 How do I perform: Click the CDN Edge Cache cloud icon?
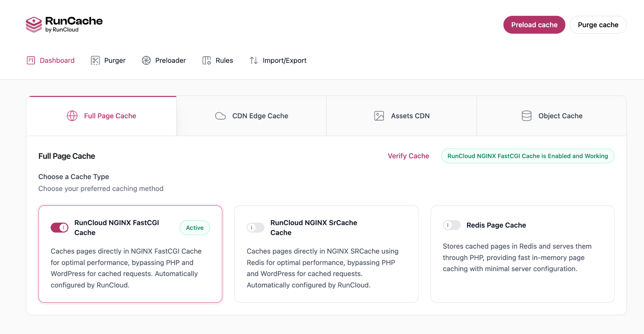(x=220, y=116)
